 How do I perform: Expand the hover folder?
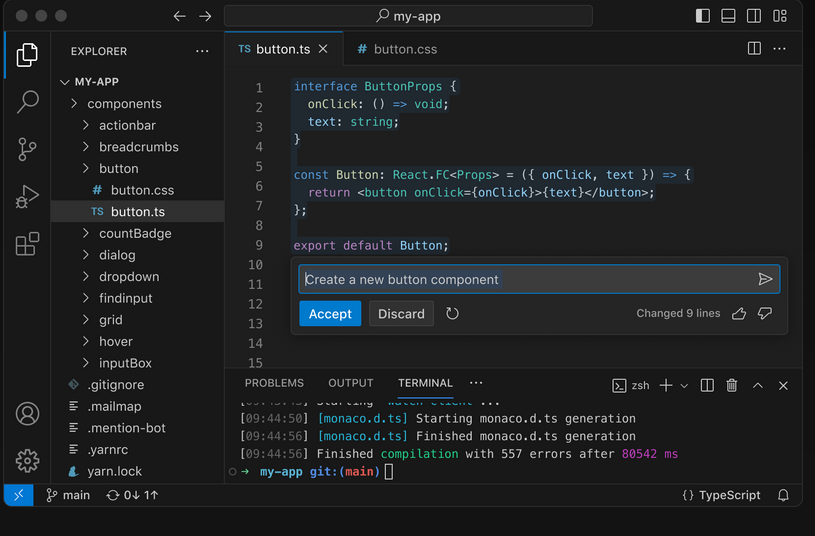tap(138, 342)
